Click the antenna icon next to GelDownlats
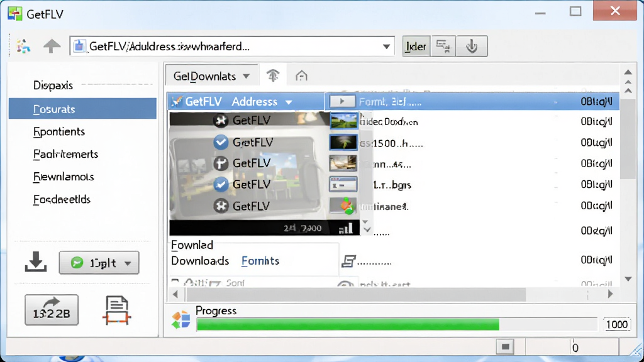Image resolution: width=644 pixels, height=362 pixels. pyautogui.click(x=273, y=75)
